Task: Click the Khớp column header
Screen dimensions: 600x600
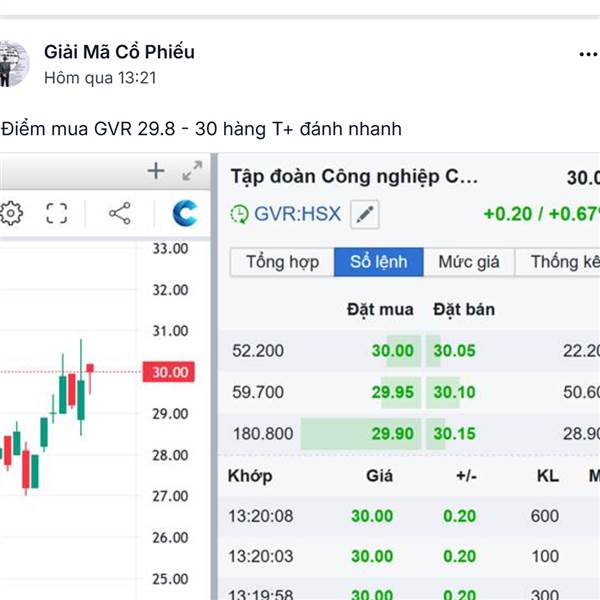Action: pos(250,476)
